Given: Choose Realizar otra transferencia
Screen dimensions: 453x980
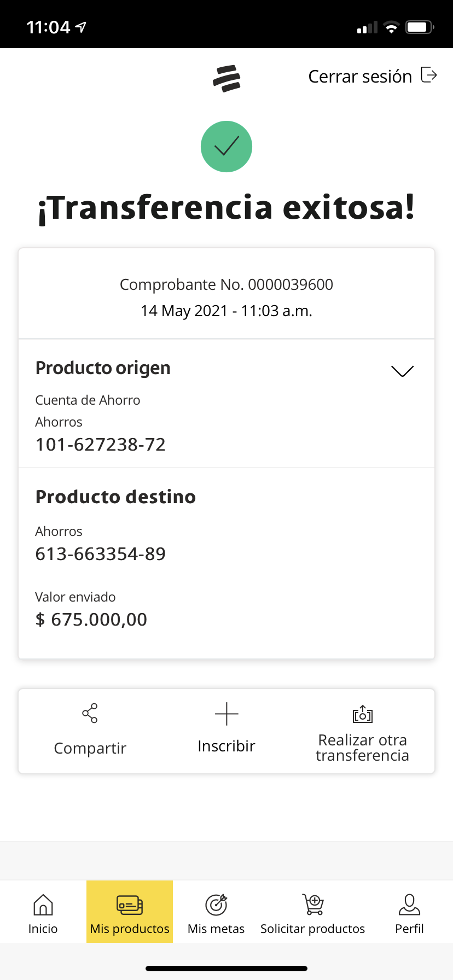Looking at the screenshot, I should (x=362, y=748).
